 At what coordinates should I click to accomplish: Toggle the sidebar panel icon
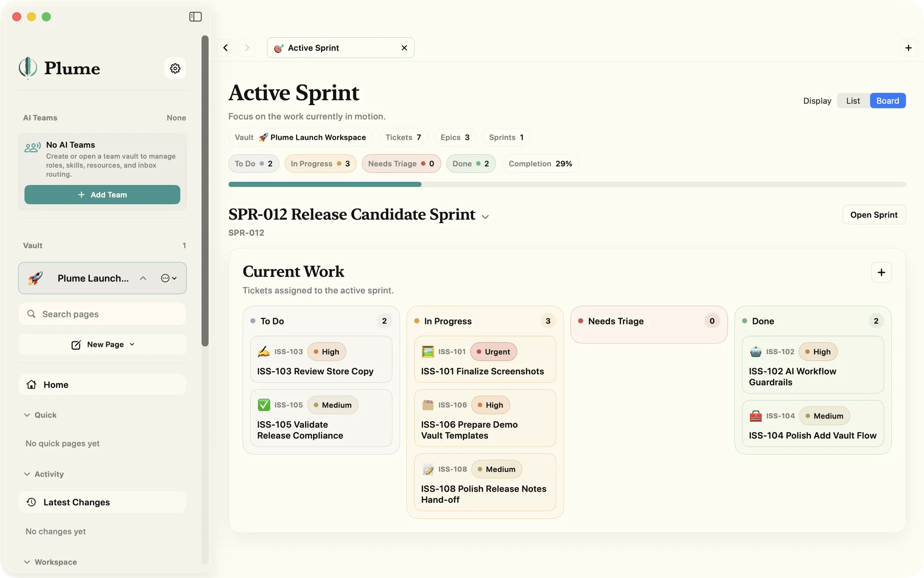coord(195,17)
